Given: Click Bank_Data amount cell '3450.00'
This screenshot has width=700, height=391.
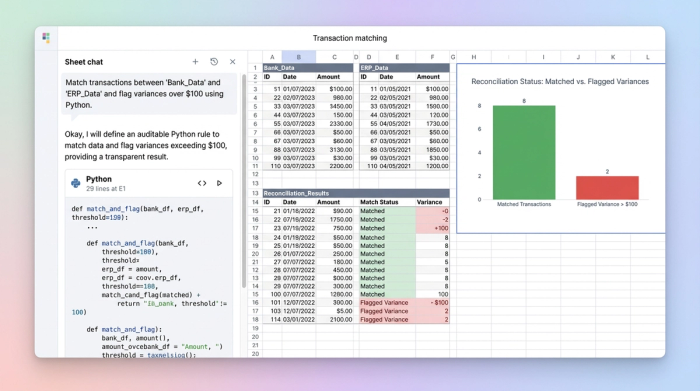Looking at the screenshot, I should click(x=334, y=106).
